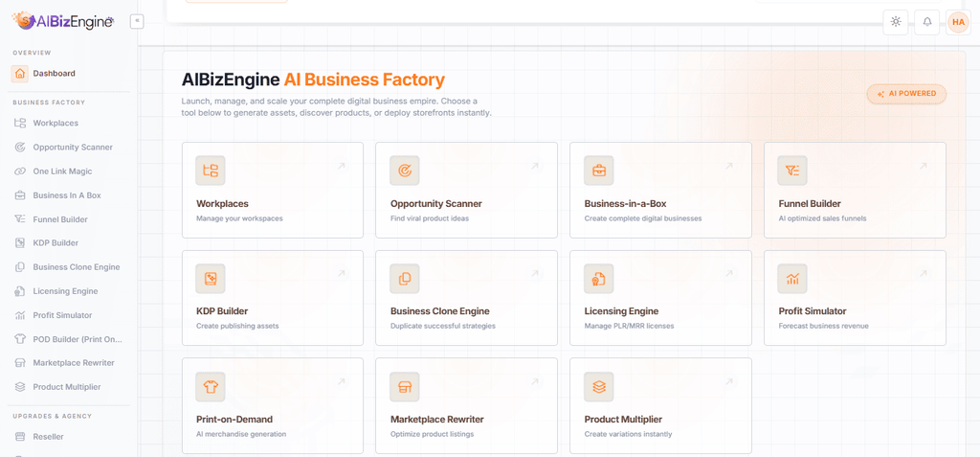Select Business In A Box sidebar label
The image size is (980, 457).
click(67, 195)
